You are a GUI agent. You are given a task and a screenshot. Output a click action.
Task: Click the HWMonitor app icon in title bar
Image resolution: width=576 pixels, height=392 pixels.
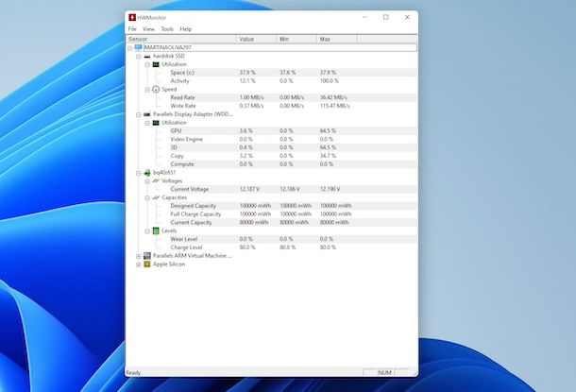132,17
